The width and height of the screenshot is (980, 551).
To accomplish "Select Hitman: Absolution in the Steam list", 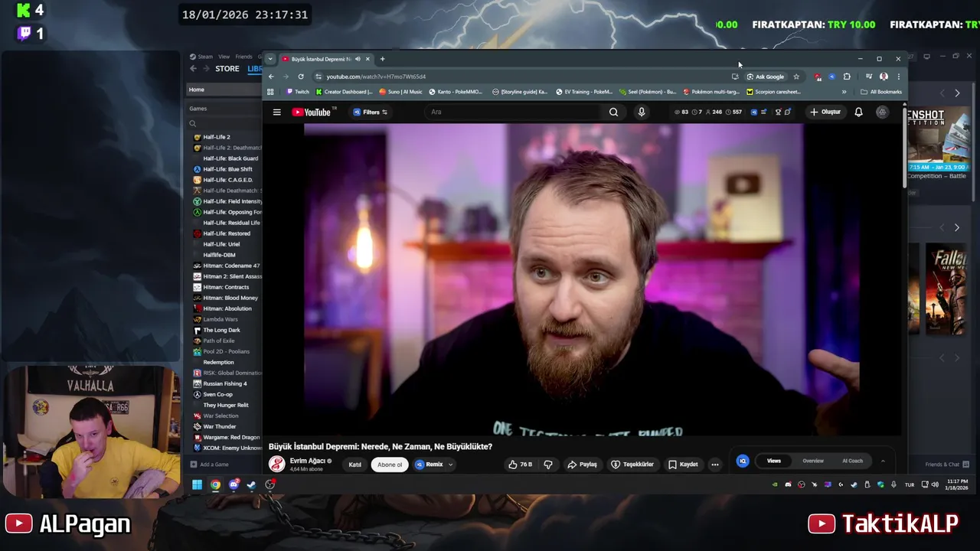I will pos(227,308).
